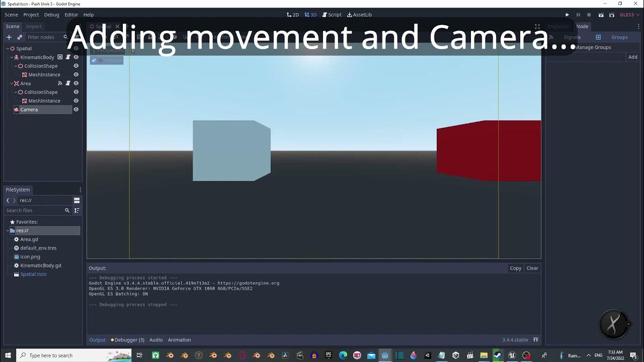Open the Windows notification center icon

pyautogui.click(x=633, y=355)
